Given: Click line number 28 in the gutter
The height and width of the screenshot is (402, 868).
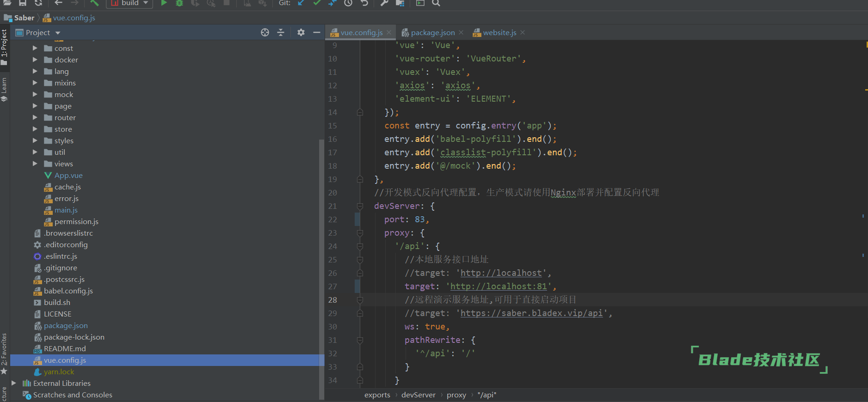Looking at the screenshot, I should tap(332, 300).
